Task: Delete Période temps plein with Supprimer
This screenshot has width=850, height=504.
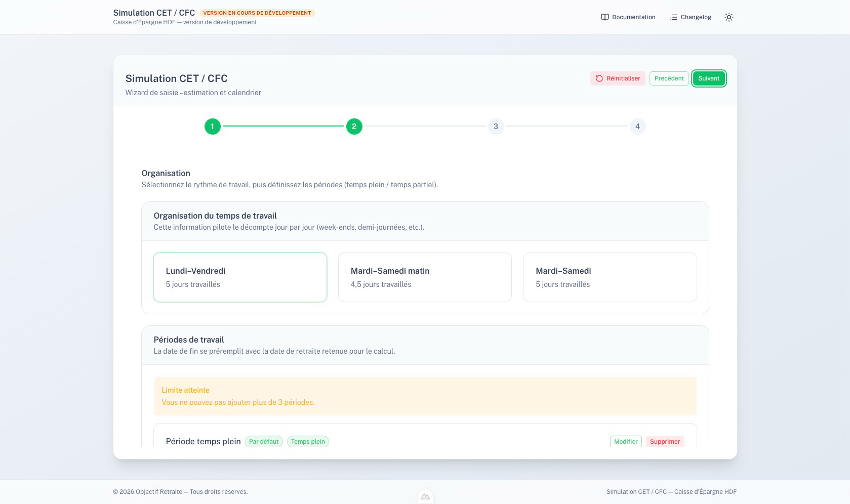Action: click(665, 442)
